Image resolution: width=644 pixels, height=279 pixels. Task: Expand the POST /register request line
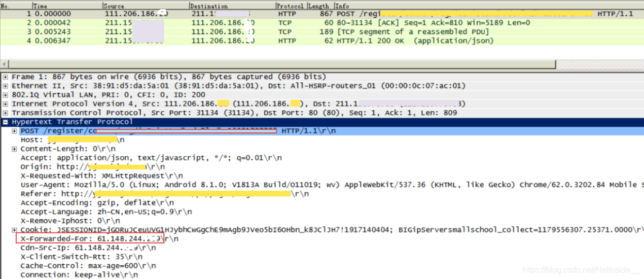pyautogui.click(x=14, y=131)
